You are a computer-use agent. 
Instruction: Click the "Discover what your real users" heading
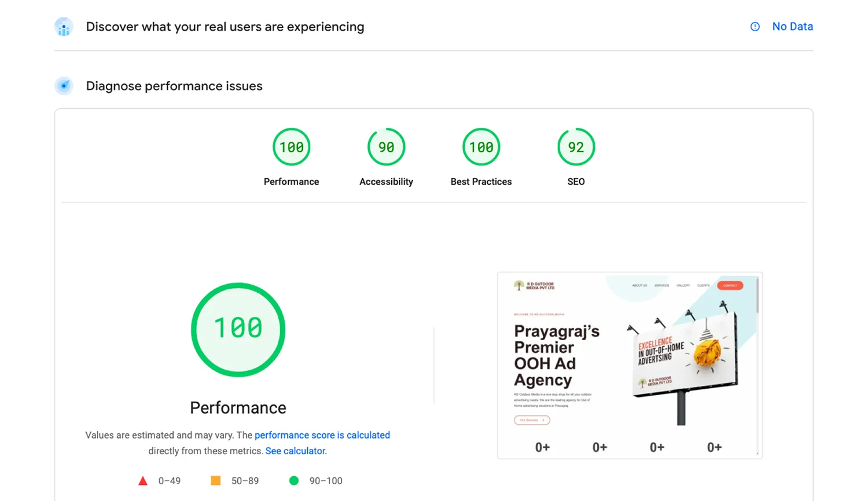click(225, 27)
